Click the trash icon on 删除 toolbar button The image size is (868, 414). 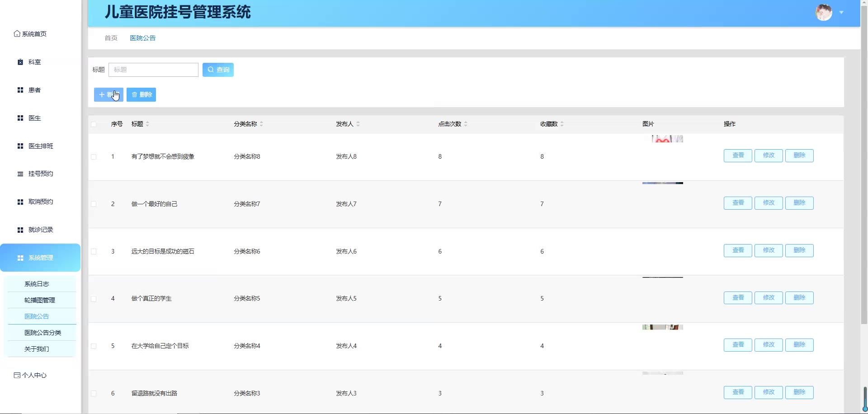click(134, 94)
